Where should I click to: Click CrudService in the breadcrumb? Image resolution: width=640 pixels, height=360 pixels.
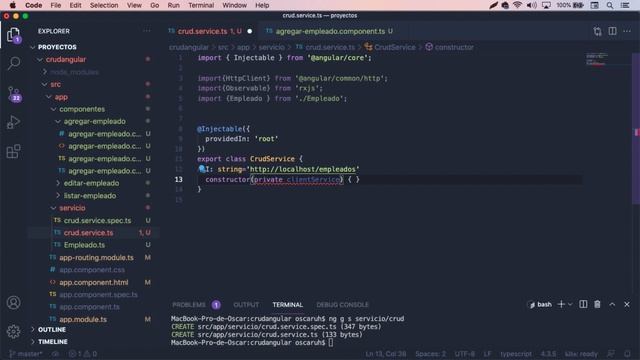[395, 47]
